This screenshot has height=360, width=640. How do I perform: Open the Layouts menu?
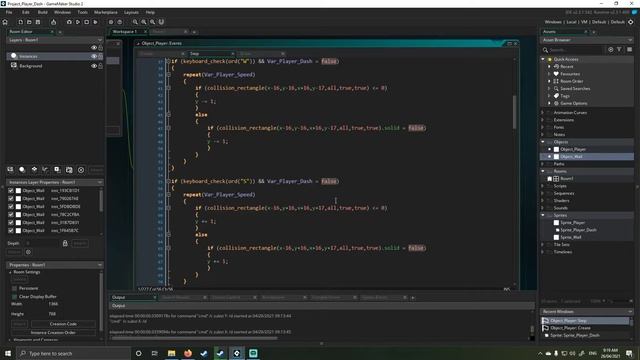coord(132,12)
